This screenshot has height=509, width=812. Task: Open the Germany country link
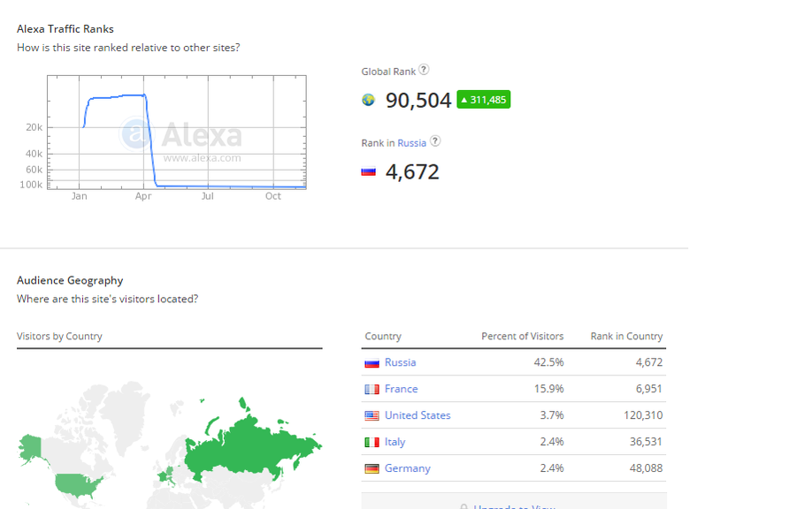pos(408,468)
